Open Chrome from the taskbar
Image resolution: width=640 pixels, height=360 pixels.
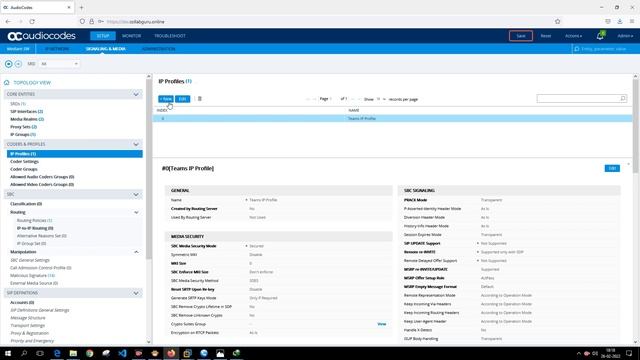point(89,353)
